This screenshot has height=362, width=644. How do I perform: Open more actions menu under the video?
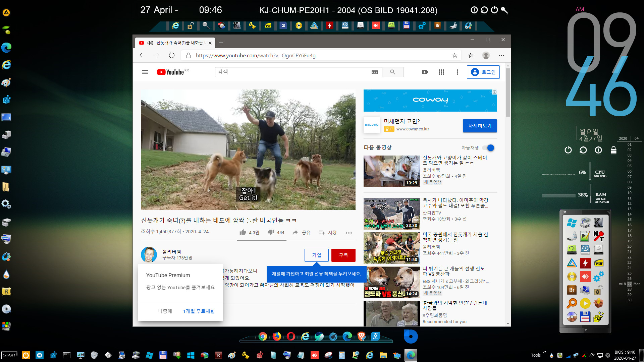pos(349,233)
